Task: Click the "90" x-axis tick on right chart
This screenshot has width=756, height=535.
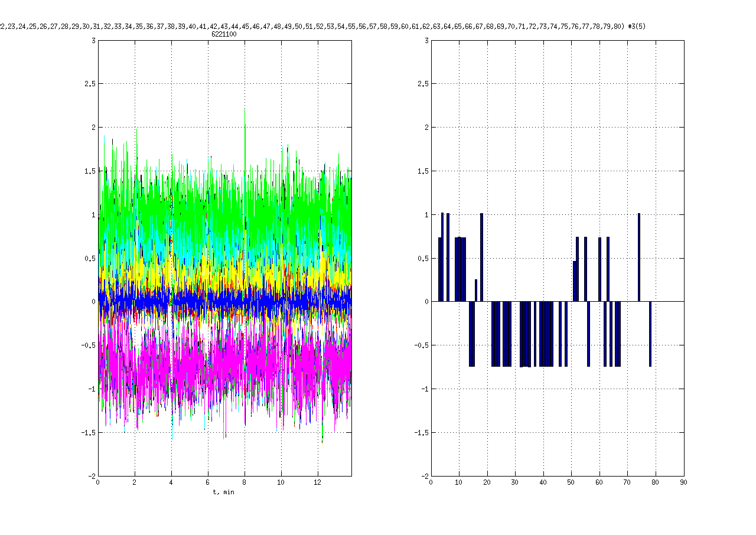Action: 683,482
